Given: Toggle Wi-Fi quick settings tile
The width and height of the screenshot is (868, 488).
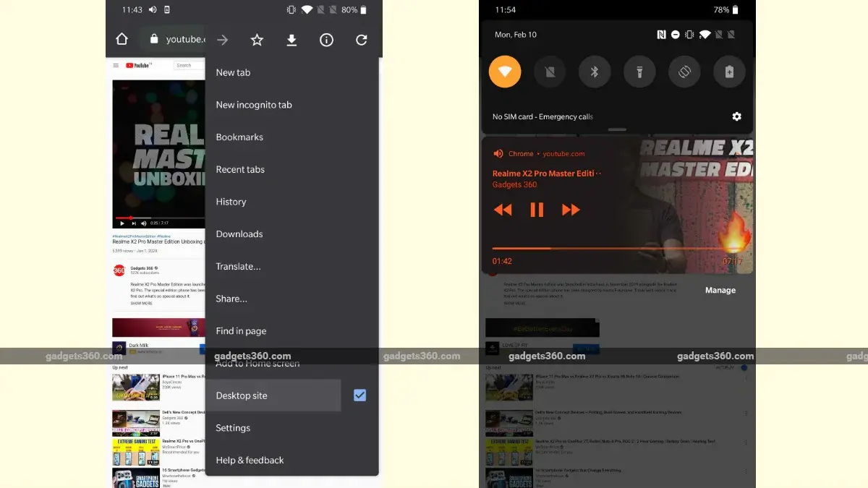Looking at the screenshot, I should 505,72.
